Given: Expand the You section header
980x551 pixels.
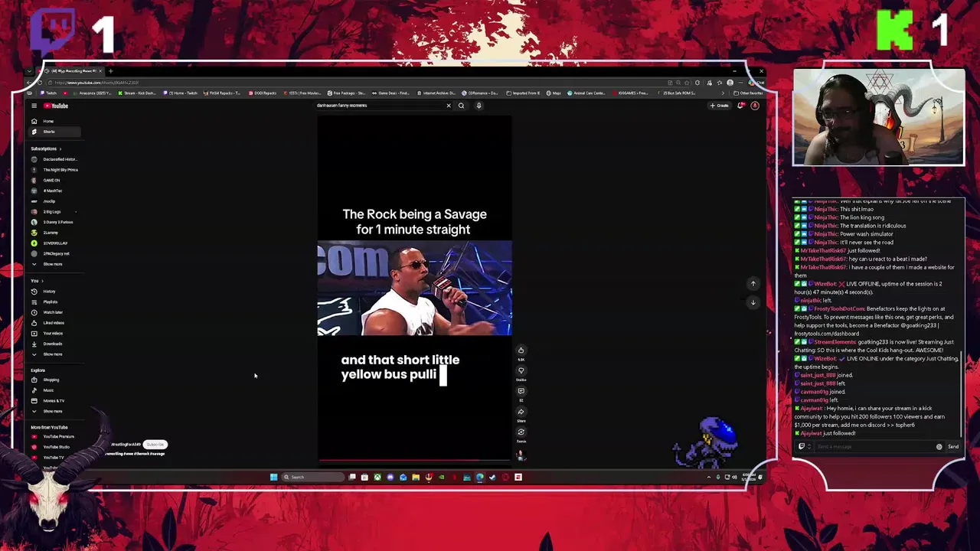Looking at the screenshot, I should pos(36,281).
